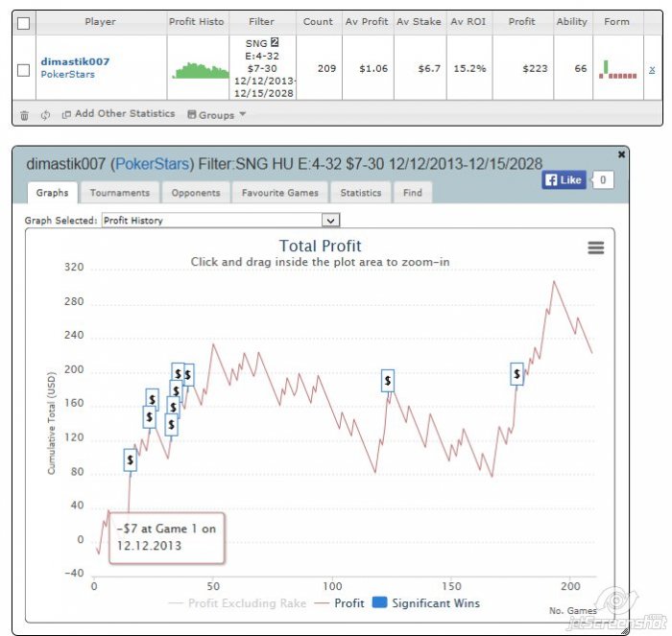The height and width of the screenshot is (636, 672).
Task: Click the $ win marker near game 177
Action: 516,374
